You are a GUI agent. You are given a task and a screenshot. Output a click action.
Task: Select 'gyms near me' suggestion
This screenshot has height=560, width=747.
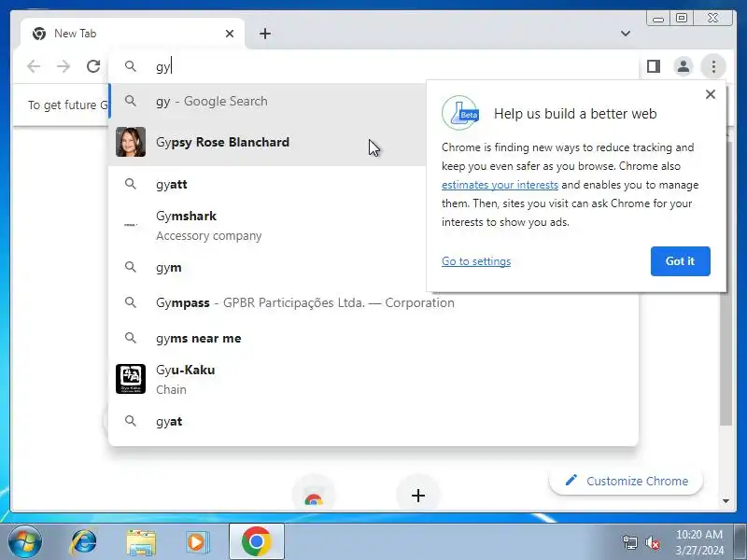click(x=373, y=338)
